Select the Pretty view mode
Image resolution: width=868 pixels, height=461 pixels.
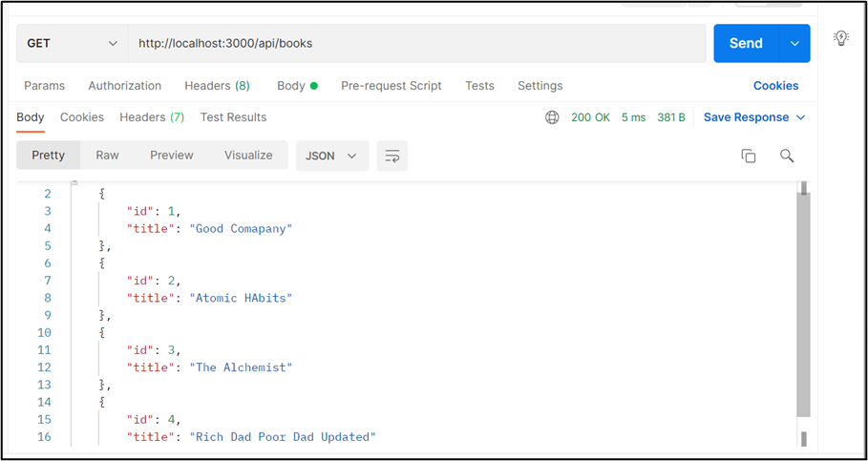48,155
